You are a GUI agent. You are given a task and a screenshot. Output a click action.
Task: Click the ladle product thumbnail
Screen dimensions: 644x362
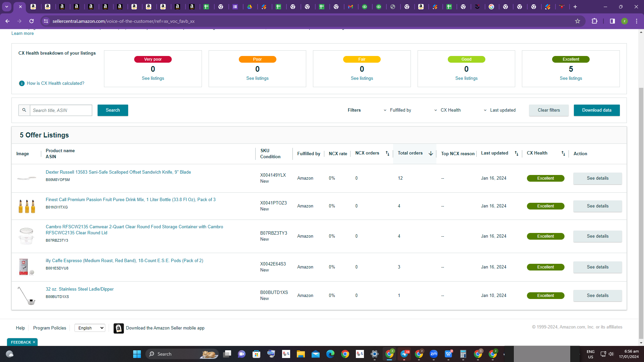[27, 296]
